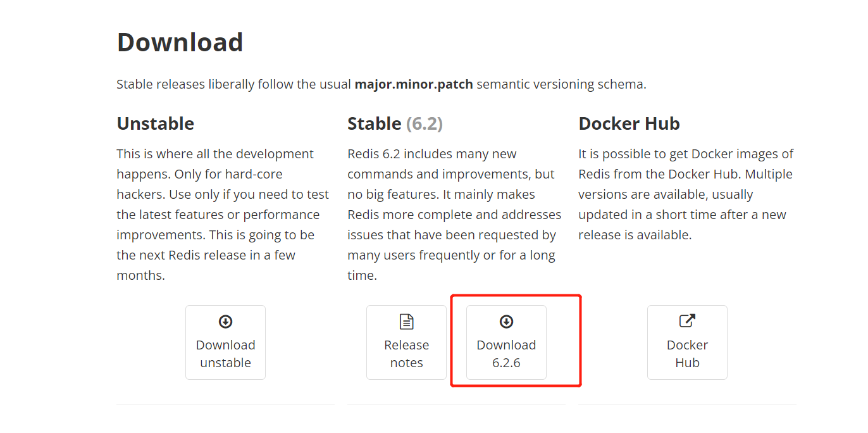Click the download arrow icon above "Download 6.2.6"
This screenshot has width=868, height=433.
(506, 322)
